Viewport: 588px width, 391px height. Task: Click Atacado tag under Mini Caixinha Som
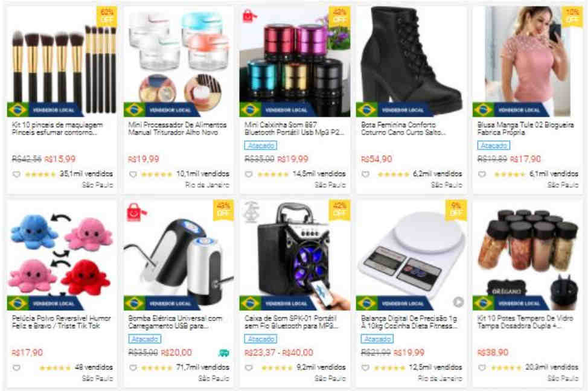tap(261, 145)
